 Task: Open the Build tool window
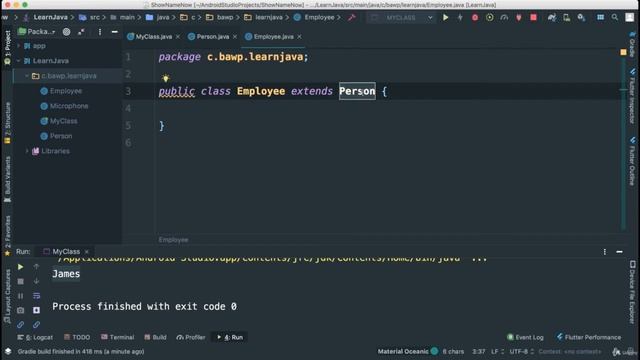click(155, 338)
